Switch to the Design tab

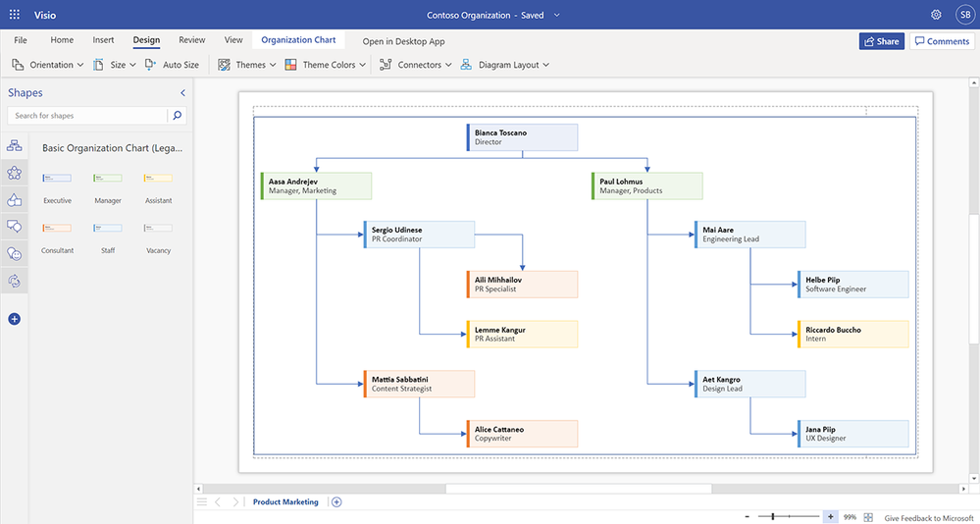(x=146, y=40)
